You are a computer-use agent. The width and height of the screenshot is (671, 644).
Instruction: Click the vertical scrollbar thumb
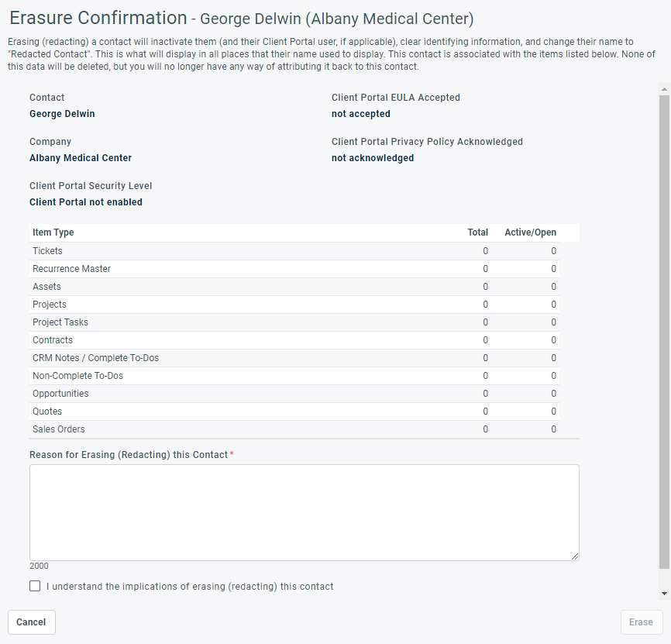point(664,333)
